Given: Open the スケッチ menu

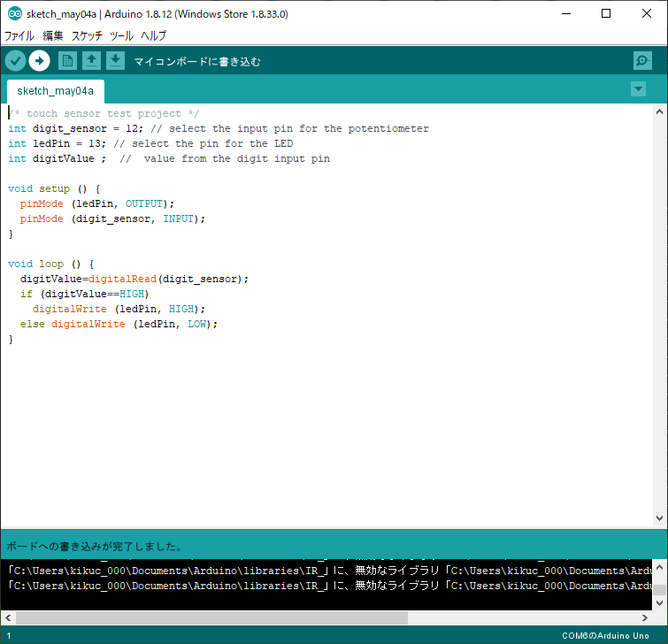Looking at the screenshot, I should tap(87, 36).
